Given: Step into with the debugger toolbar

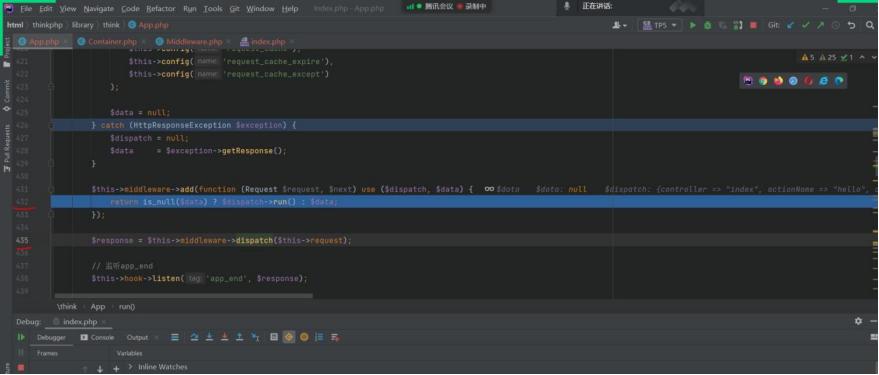Looking at the screenshot, I should pyautogui.click(x=209, y=337).
